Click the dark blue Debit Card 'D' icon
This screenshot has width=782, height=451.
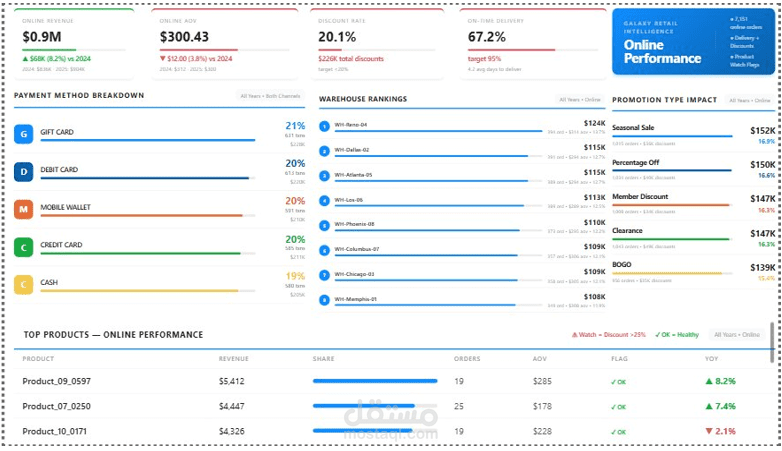(x=23, y=172)
